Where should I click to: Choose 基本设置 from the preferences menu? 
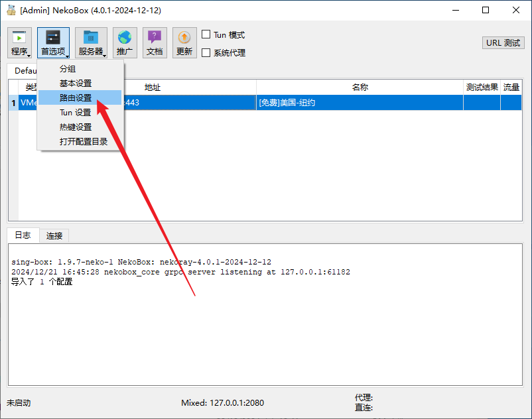tap(80, 84)
